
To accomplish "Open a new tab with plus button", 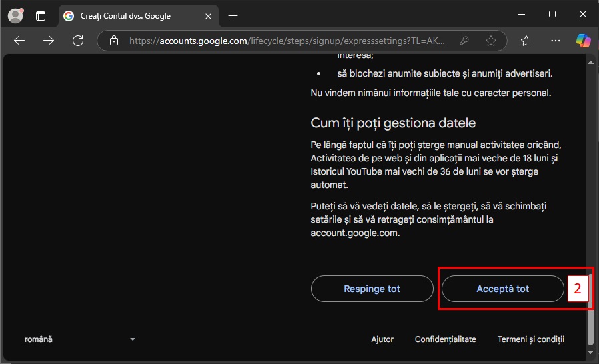I will tap(233, 15).
